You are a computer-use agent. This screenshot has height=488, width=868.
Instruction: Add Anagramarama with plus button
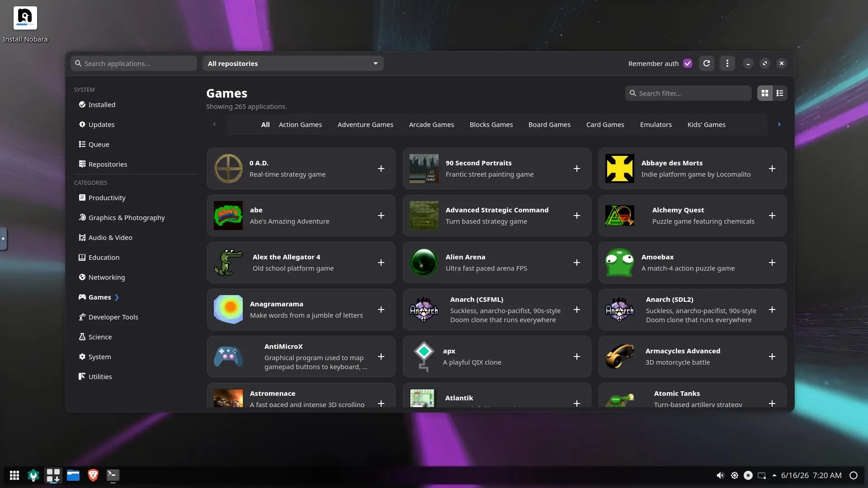coord(381,310)
